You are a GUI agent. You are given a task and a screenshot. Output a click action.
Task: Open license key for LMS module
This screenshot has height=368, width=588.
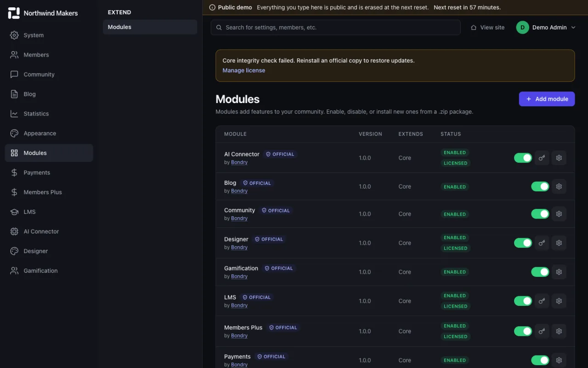[x=542, y=301]
